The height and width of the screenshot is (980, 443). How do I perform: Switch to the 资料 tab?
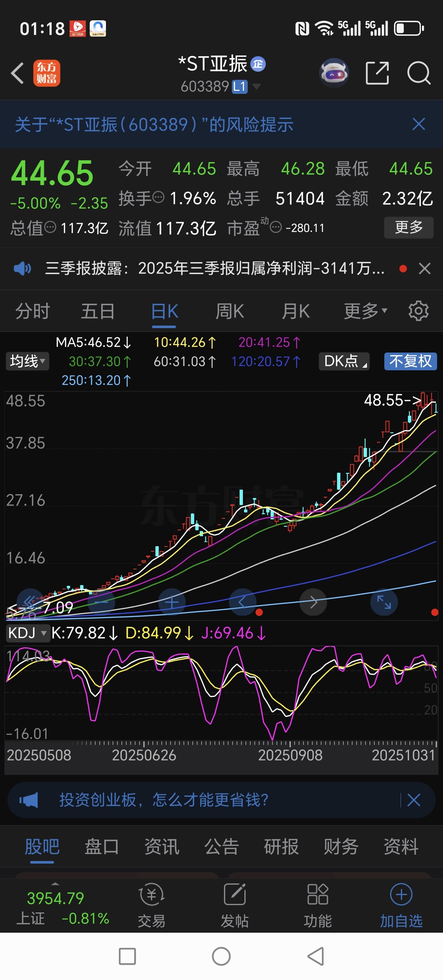click(401, 847)
